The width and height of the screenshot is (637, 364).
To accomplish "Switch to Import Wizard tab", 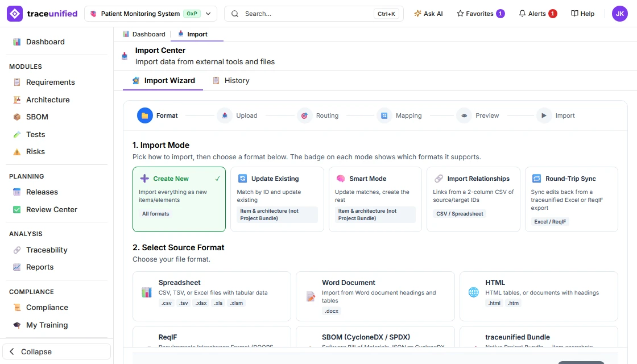I will tap(163, 81).
